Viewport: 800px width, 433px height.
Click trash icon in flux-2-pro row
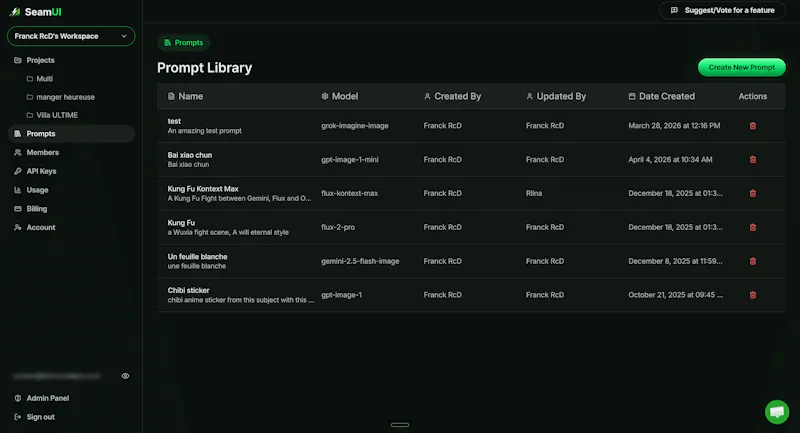[x=753, y=227]
